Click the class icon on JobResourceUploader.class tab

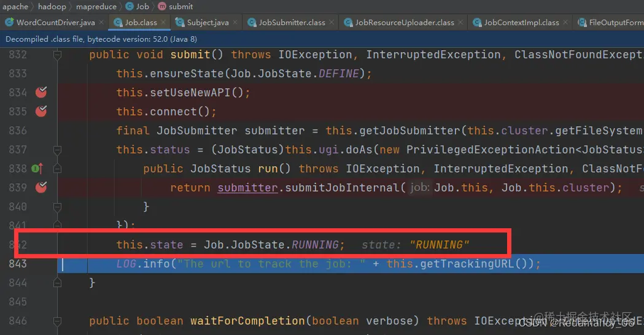(x=348, y=23)
